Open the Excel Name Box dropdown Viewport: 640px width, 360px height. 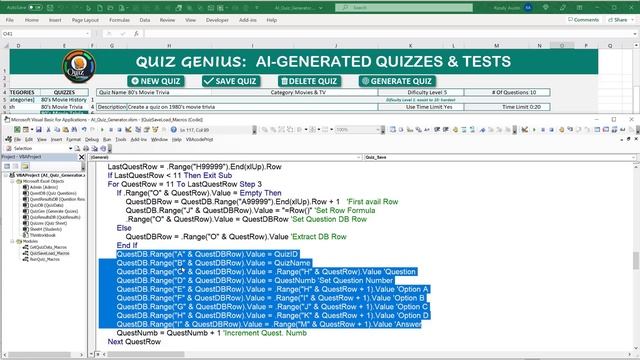[87, 34]
